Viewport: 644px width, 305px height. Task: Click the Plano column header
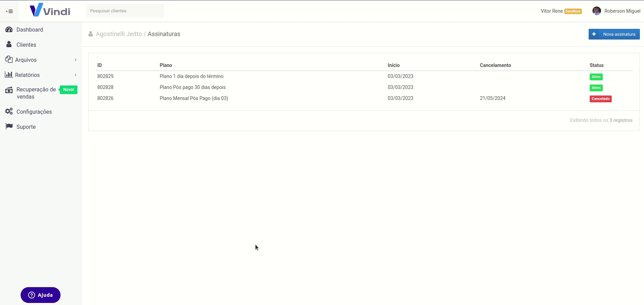(x=166, y=65)
